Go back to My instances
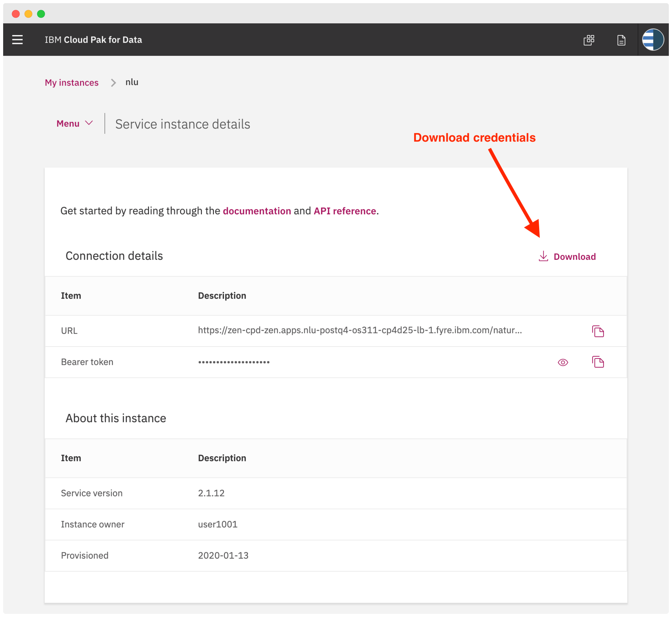The width and height of the screenshot is (672, 617). 72,82
